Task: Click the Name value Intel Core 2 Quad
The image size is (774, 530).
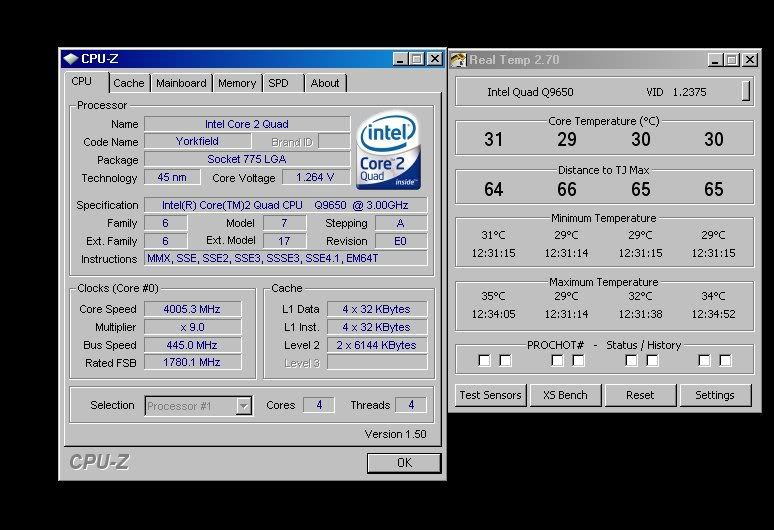Action: [247, 124]
